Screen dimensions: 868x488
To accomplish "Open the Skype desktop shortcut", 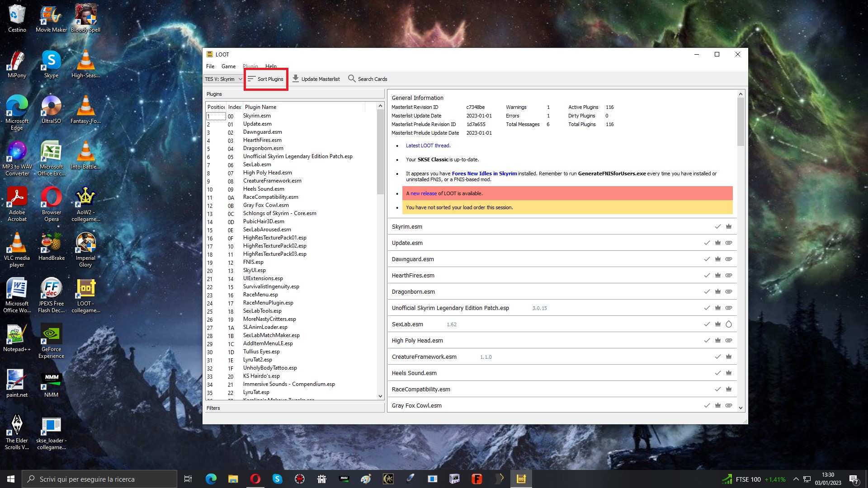I will [51, 64].
